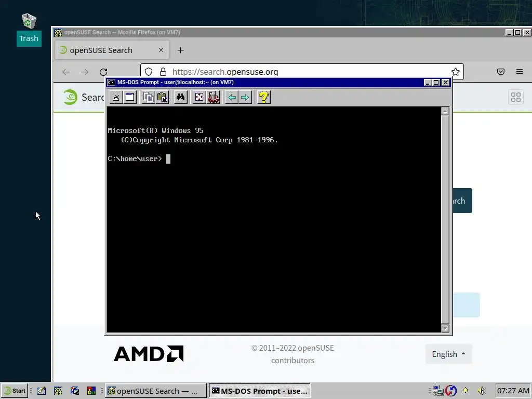Click the Firefox window title bar icon
Screen dimensions: 532x399
click(x=58, y=32)
